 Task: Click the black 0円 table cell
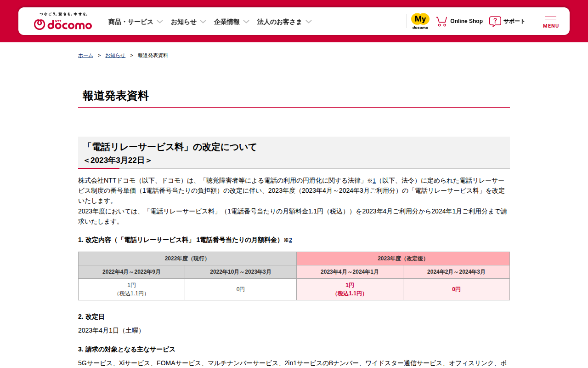241,289
